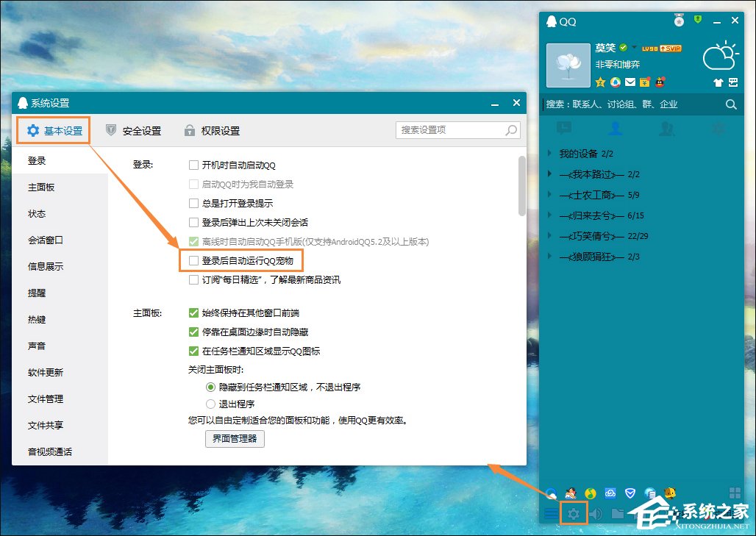Open the QQ秀 shirt icon
Screen dimensions: 756x536
(x=717, y=82)
